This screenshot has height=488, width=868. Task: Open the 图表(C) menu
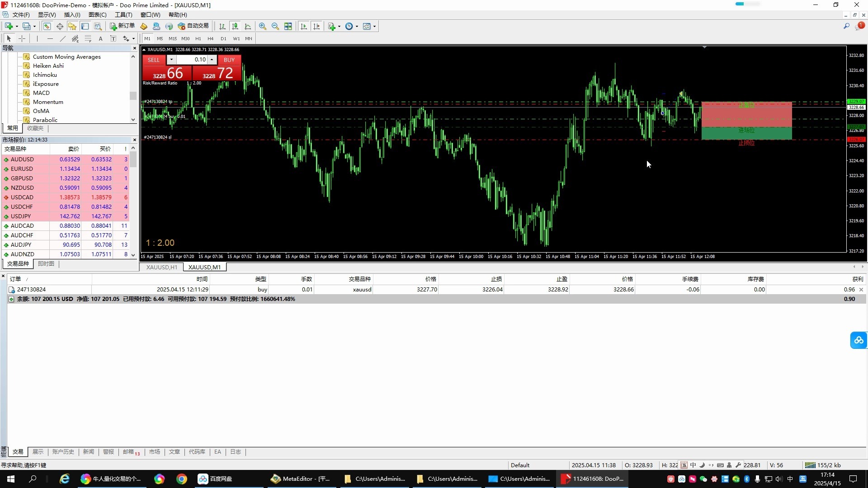pos(97,14)
